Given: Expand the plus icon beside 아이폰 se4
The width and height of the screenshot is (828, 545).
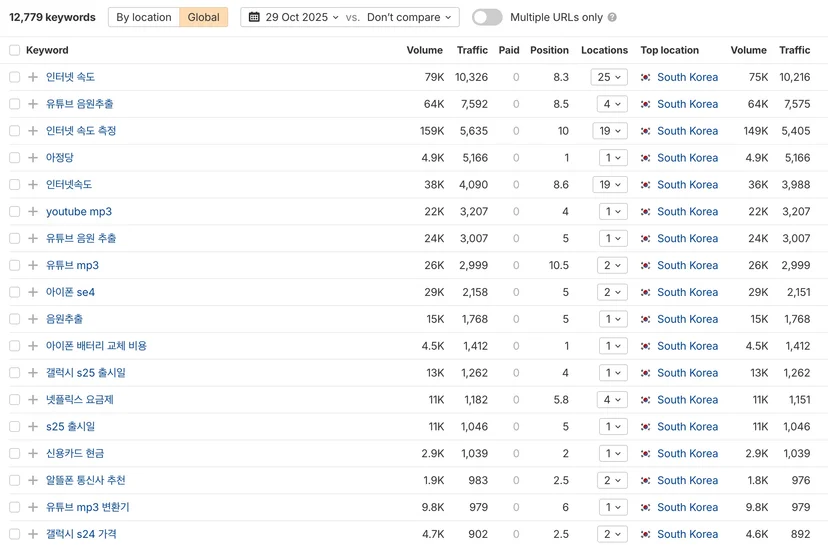Looking at the screenshot, I should 33,292.
